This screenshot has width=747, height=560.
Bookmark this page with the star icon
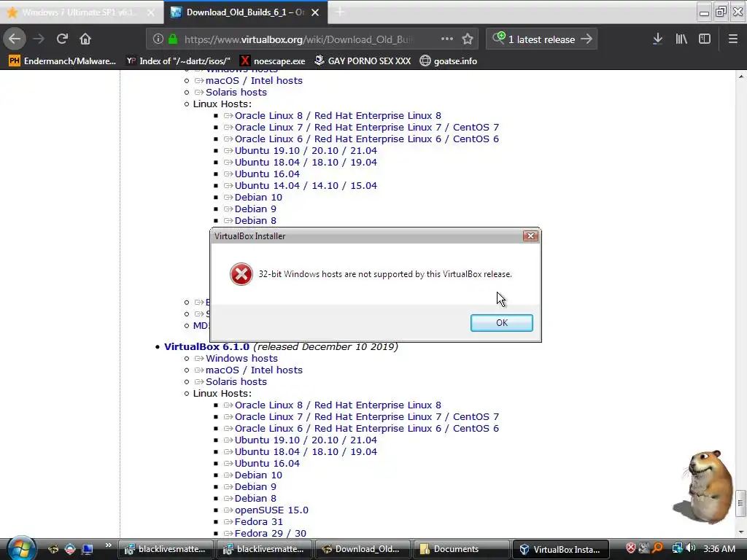click(468, 39)
